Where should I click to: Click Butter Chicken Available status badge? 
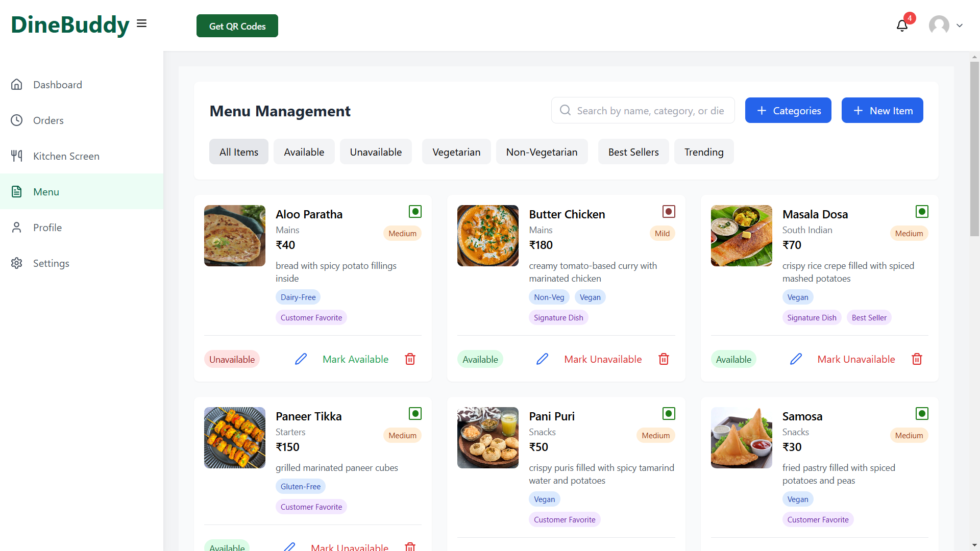click(x=480, y=359)
